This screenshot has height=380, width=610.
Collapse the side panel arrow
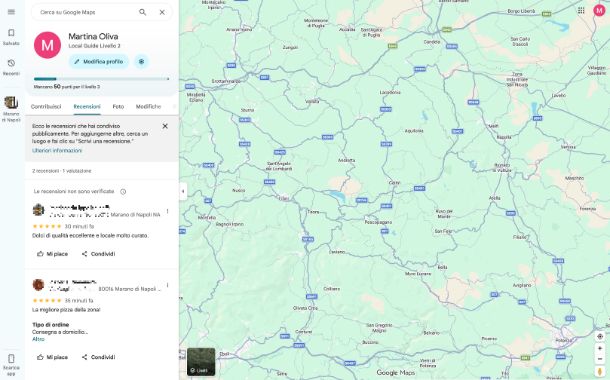183,191
